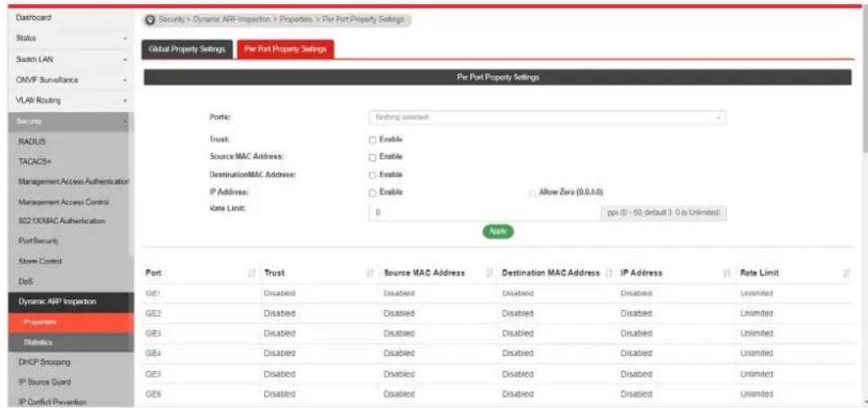Click GE2 Trust Disabled cell
868x408 pixels.
279,313
